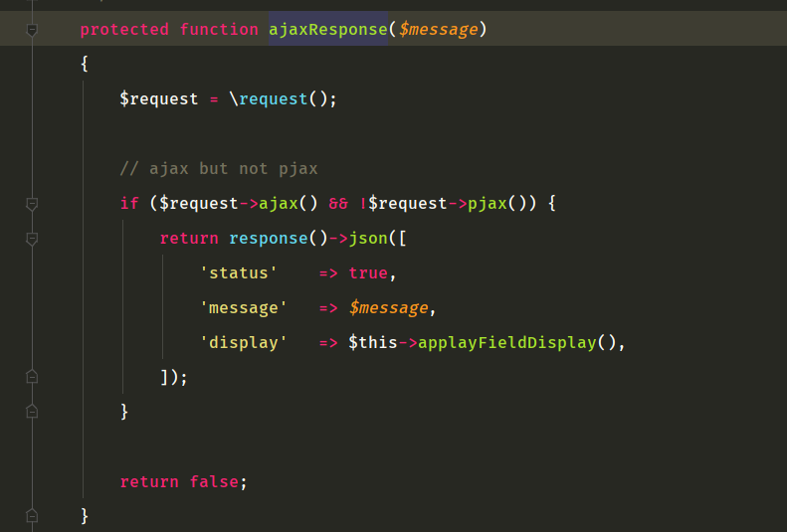Click fold end marker at function closing brace
This screenshot has height=532, width=787.
pos(32,515)
